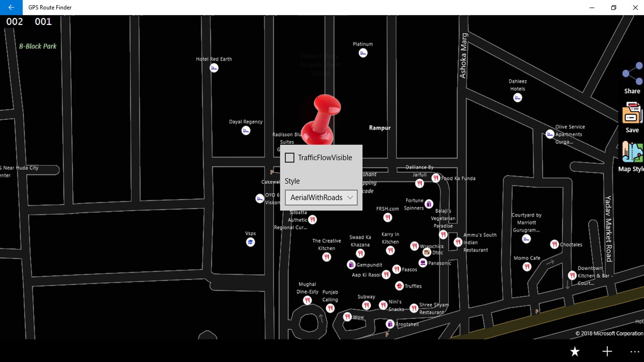Enable the TrafficFlowVisible checkbox
Viewport: 644px width, 362px height.
point(289,158)
